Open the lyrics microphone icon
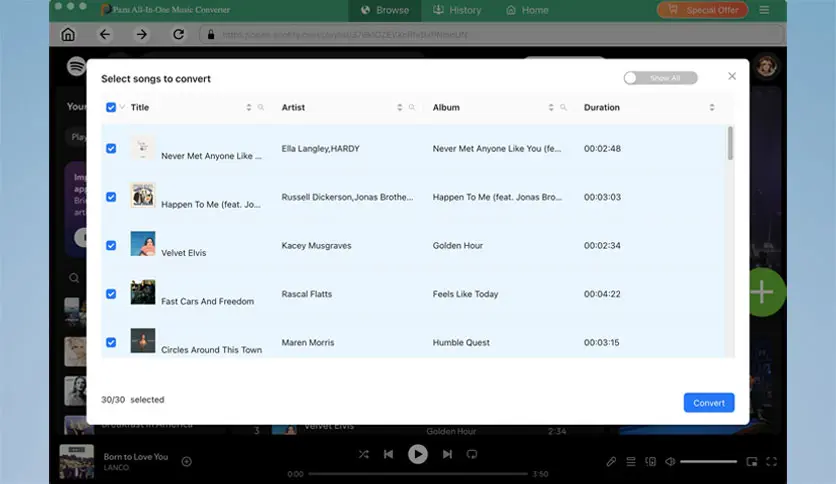 pyautogui.click(x=611, y=462)
